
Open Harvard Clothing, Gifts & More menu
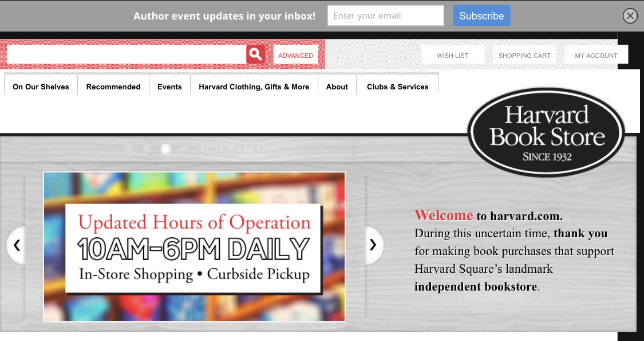pos(254,87)
